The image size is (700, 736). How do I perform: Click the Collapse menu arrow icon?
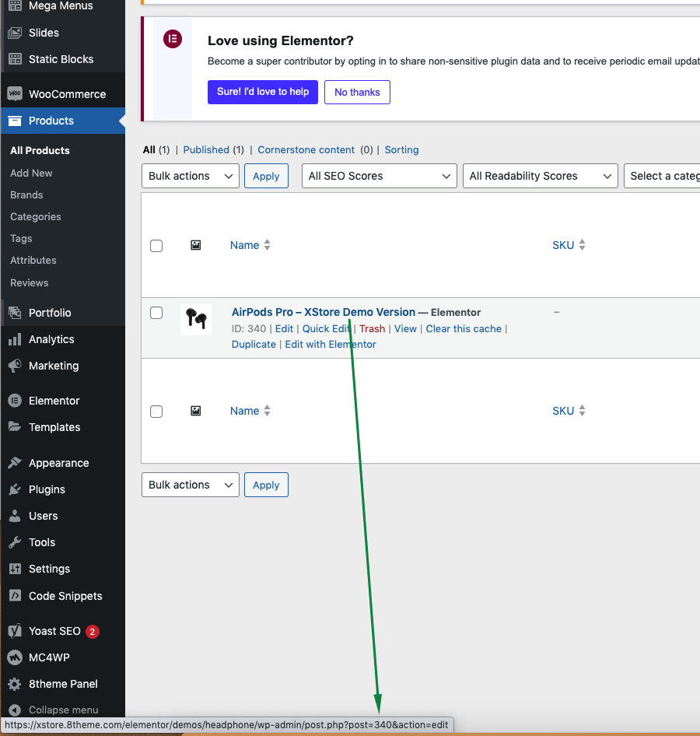point(15,710)
